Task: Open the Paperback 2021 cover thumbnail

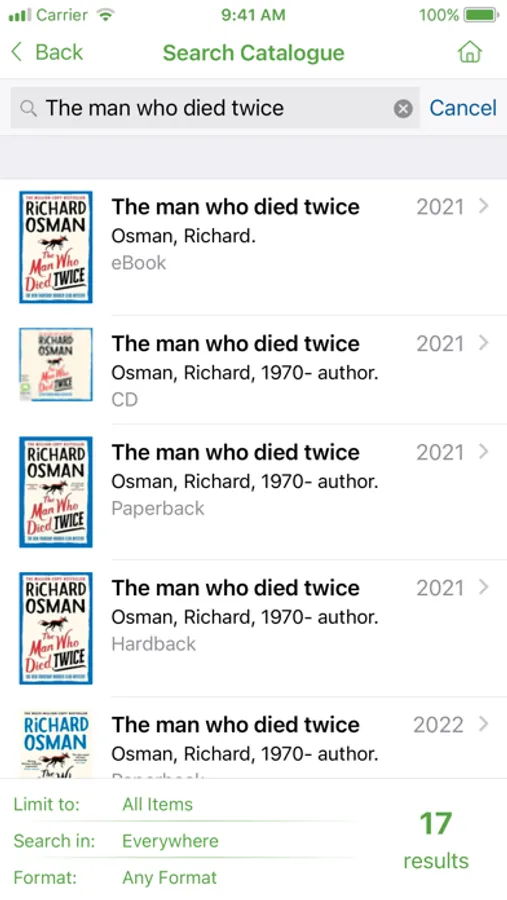Action: pos(56,492)
